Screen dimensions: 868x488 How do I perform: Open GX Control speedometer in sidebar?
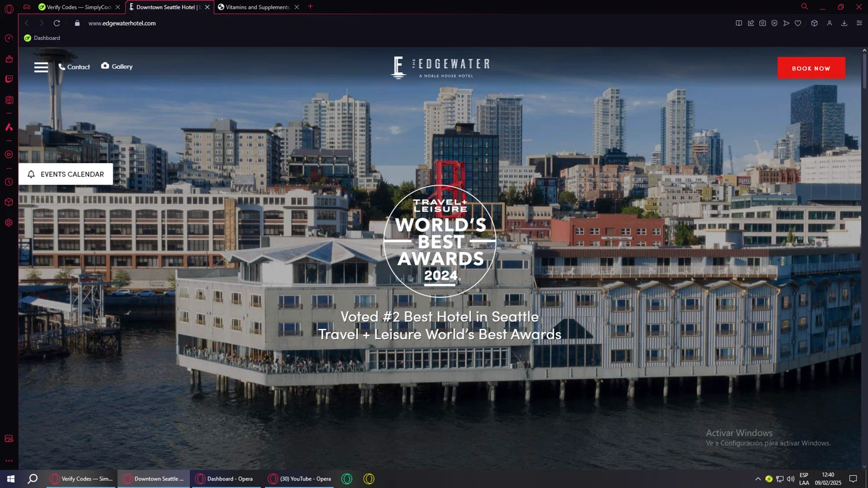pos(9,38)
